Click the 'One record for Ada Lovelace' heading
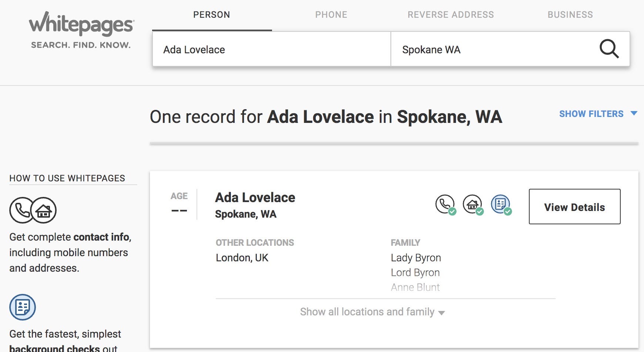This screenshot has height=352, width=644. coord(326,117)
